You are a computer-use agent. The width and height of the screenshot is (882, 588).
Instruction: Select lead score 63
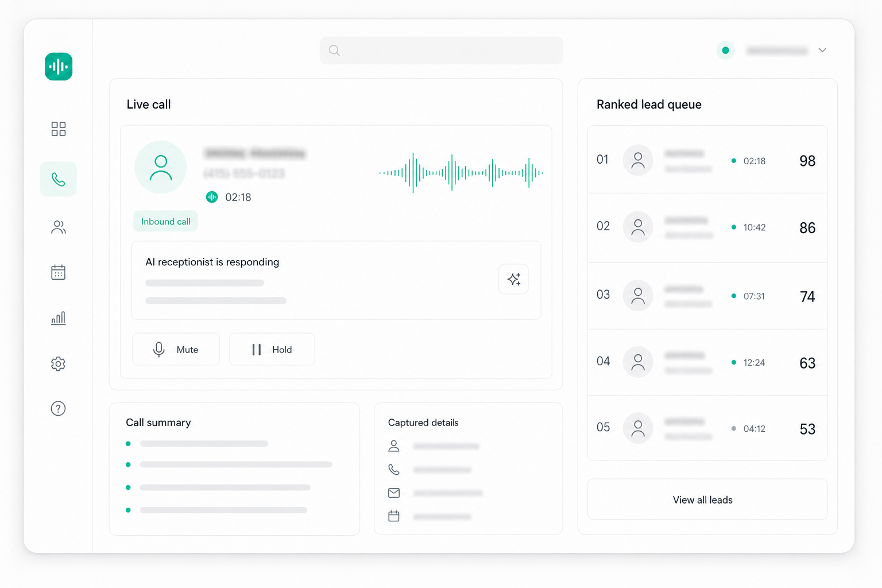pos(807,363)
